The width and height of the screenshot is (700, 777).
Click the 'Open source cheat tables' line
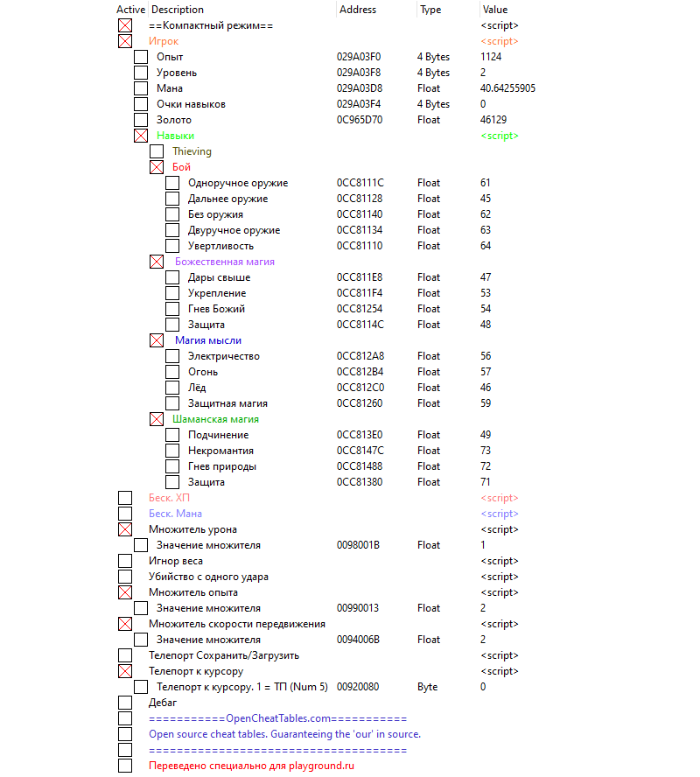click(285, 734)
